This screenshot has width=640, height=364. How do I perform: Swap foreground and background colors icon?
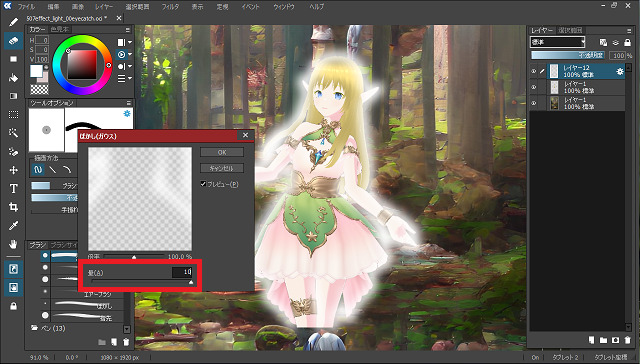tap(46, 67)
